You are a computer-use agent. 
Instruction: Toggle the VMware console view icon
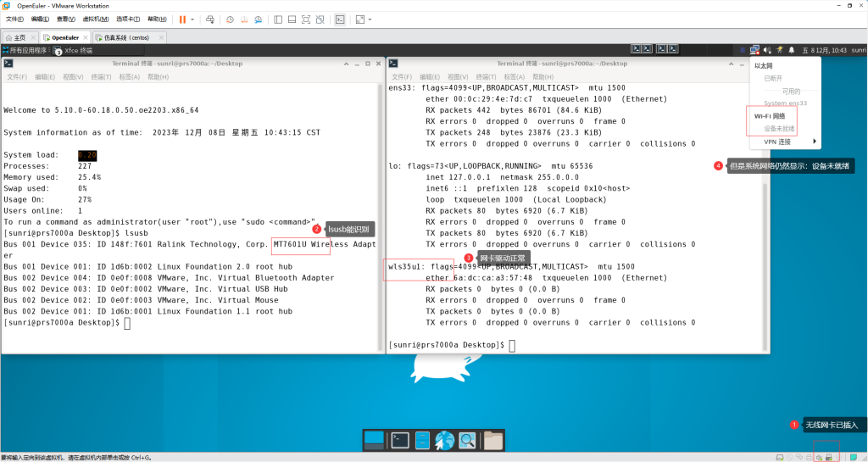[340, 19]
